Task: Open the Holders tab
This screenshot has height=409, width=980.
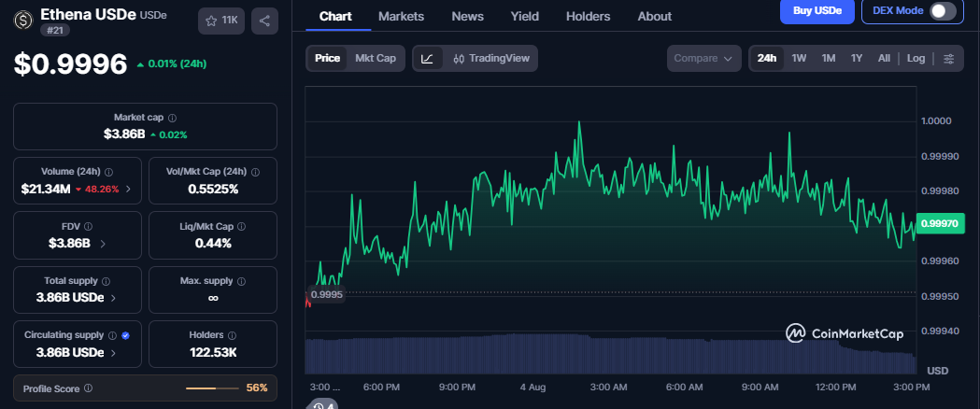Action: point(589,17)
